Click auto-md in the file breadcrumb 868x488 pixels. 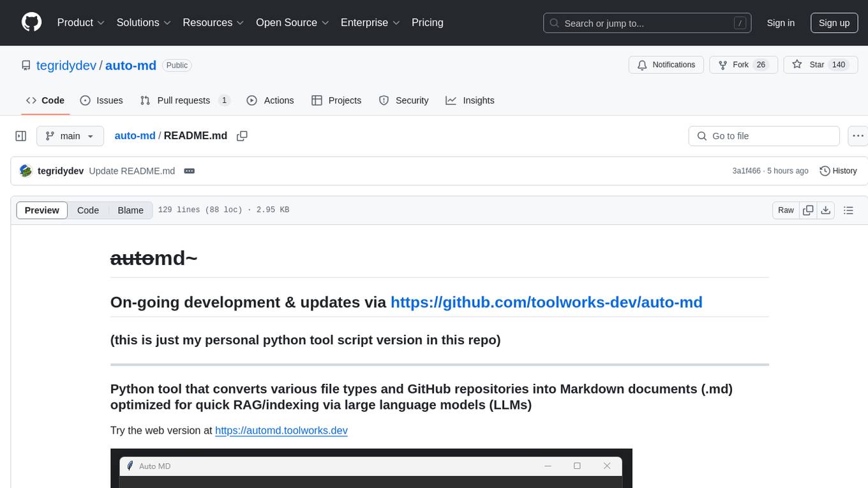pos(135,135)
